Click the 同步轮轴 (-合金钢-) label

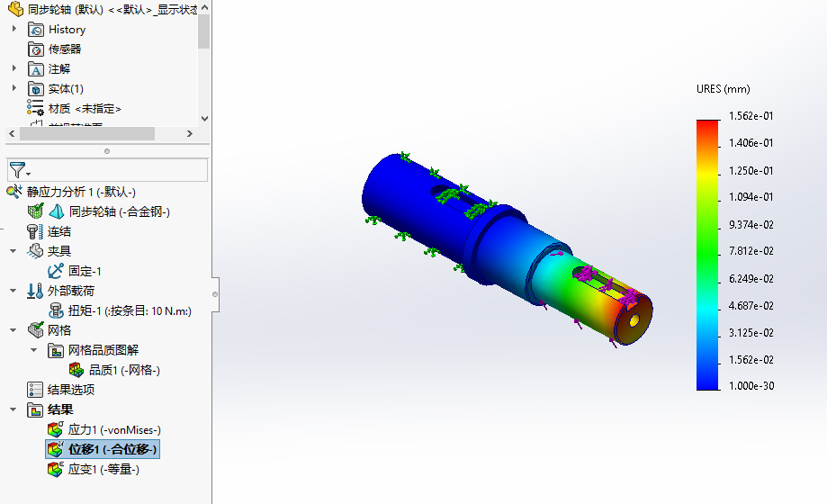coord(119,211)
